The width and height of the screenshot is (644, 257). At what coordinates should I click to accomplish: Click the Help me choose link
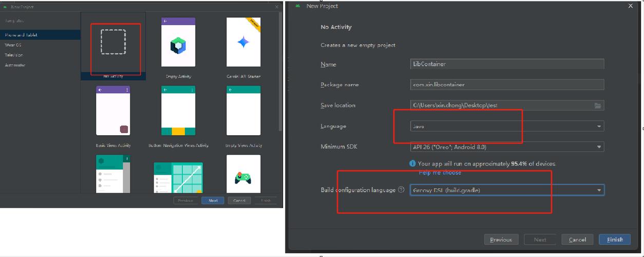(x=440, y=173)
